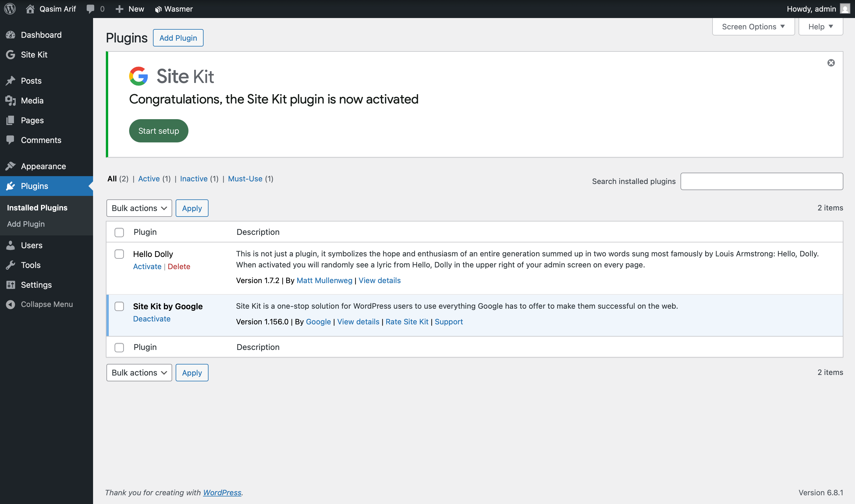Open the comments bubble icon in admin bar
855x504 pixels.
click(x=90, y=9)
